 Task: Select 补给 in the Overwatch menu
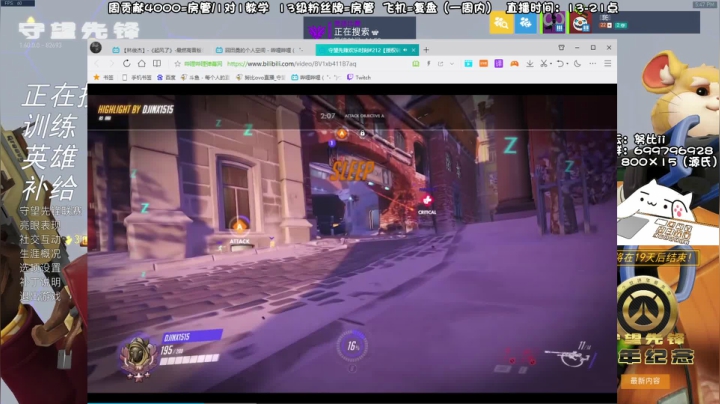click(49, 188)
